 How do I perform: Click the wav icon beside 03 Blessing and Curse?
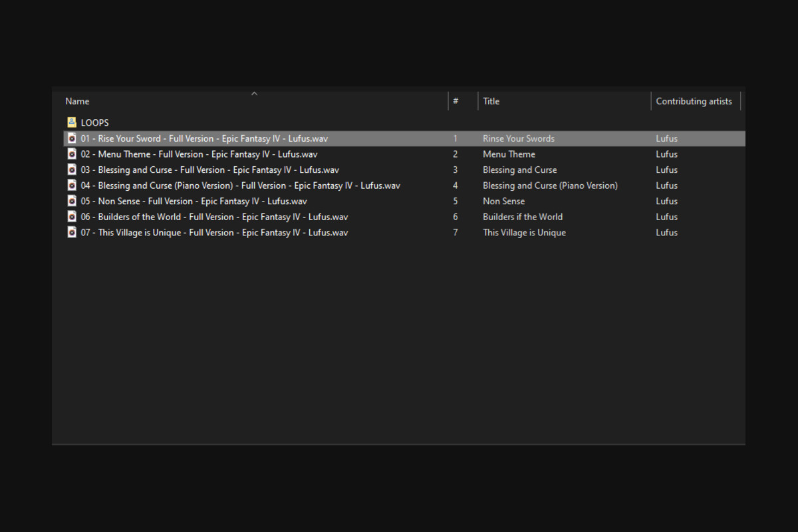tap(72, 170)
